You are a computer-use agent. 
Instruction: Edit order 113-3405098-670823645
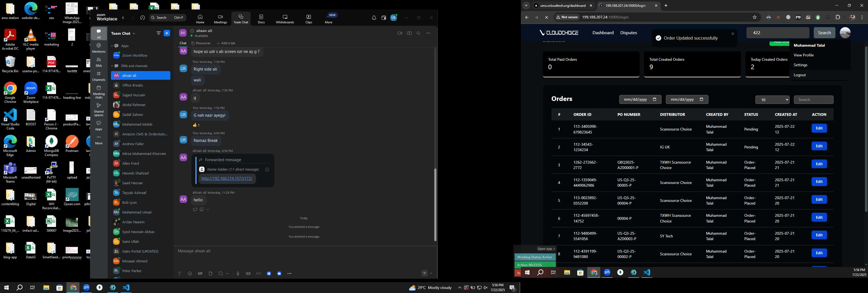[x=819, y=128]
